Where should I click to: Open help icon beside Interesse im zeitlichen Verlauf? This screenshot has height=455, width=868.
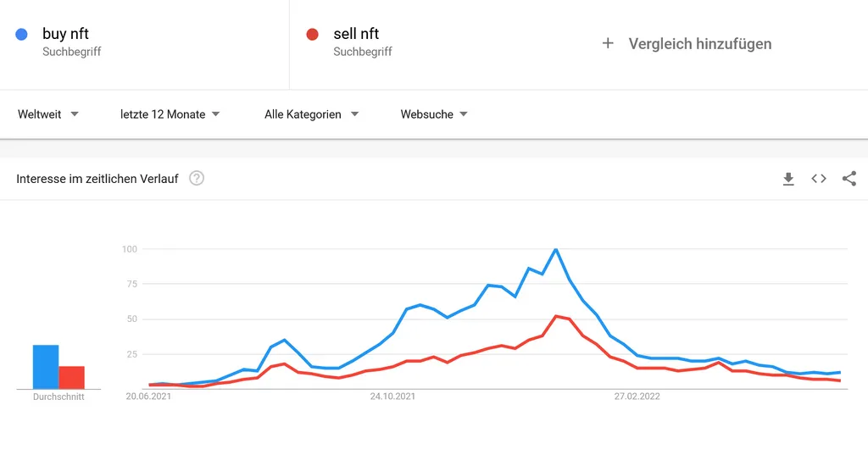click(197, 179)
